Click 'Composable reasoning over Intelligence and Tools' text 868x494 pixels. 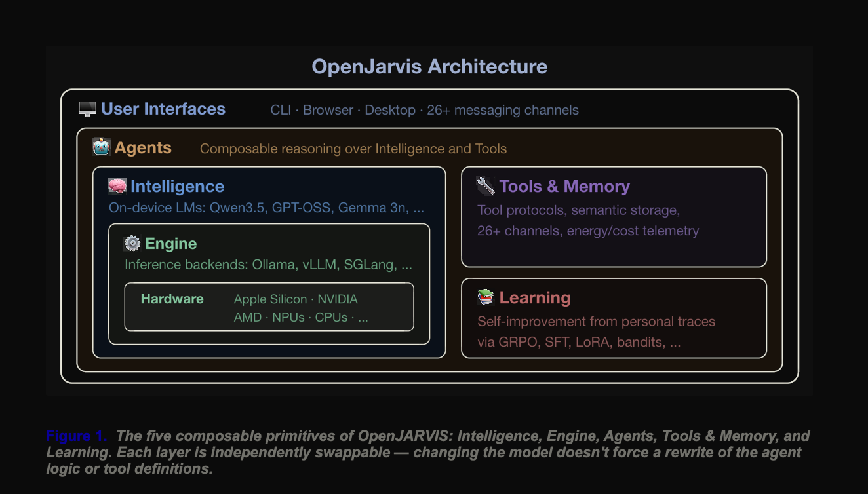click(x=353, y=149)
